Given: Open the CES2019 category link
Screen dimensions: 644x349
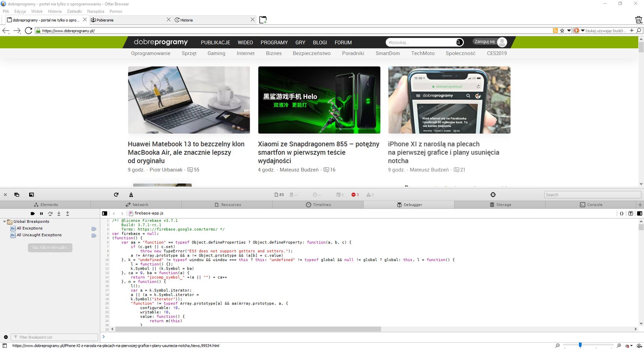Looking at the screenshot, I should click(x=497, y=53).
